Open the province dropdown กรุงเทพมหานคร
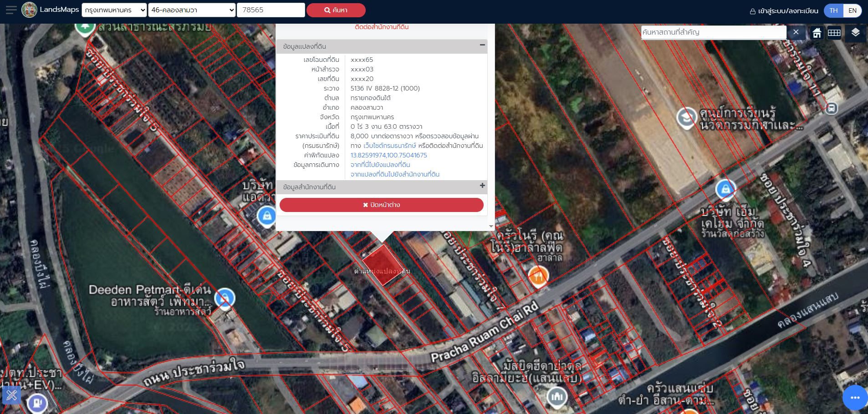868x414 pixels. click(114, 10)
